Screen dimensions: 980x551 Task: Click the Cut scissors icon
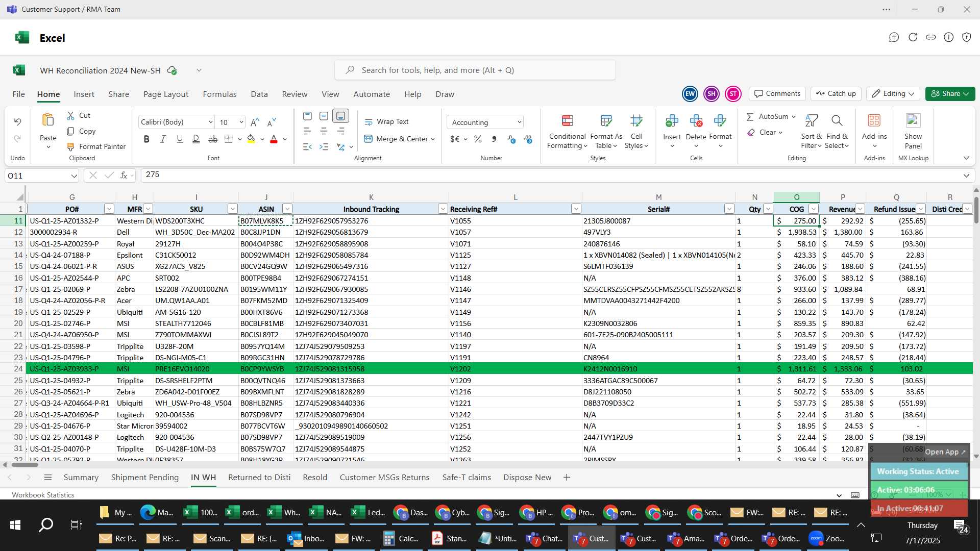(x=71, y=116)
